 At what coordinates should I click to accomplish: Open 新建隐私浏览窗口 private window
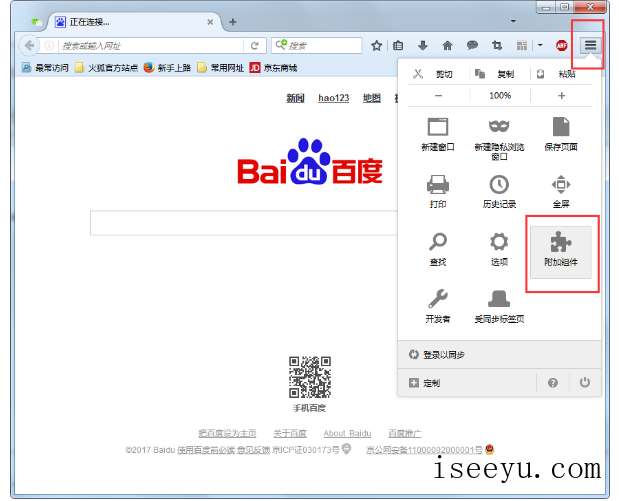tap(499, 138)
